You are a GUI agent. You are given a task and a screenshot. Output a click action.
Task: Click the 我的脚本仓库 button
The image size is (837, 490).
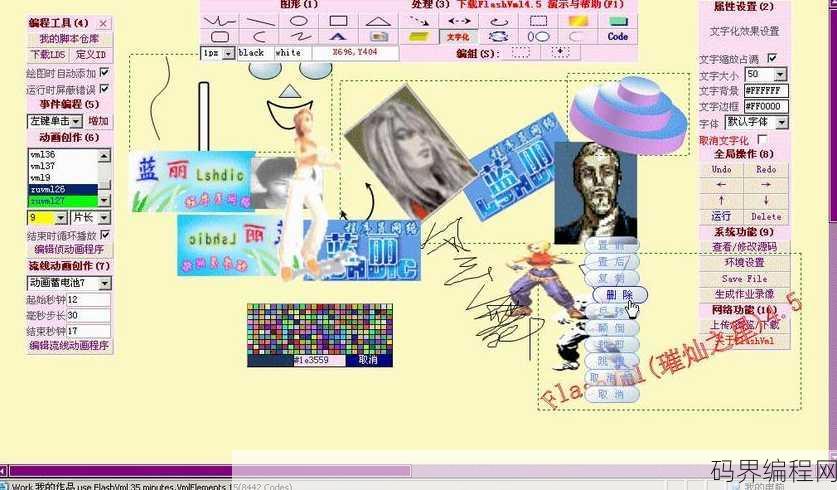(x=69, y=39)
